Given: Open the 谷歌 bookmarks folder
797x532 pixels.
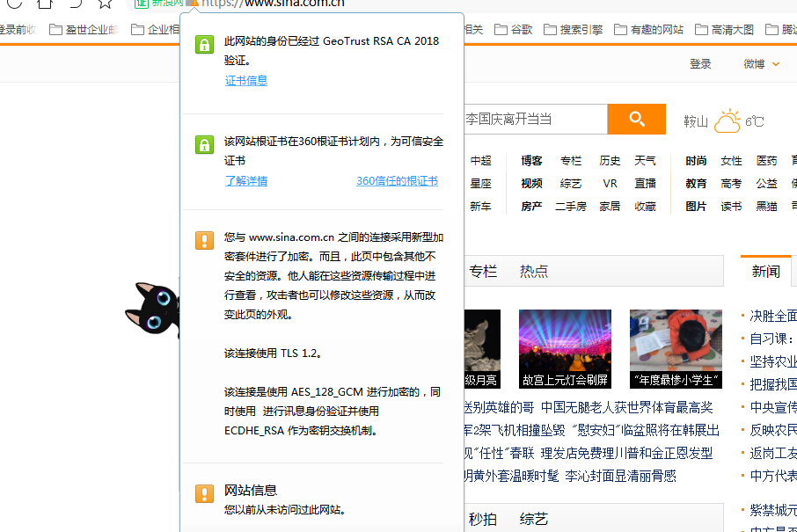Looking at the screenshot, I should [513, 28].
